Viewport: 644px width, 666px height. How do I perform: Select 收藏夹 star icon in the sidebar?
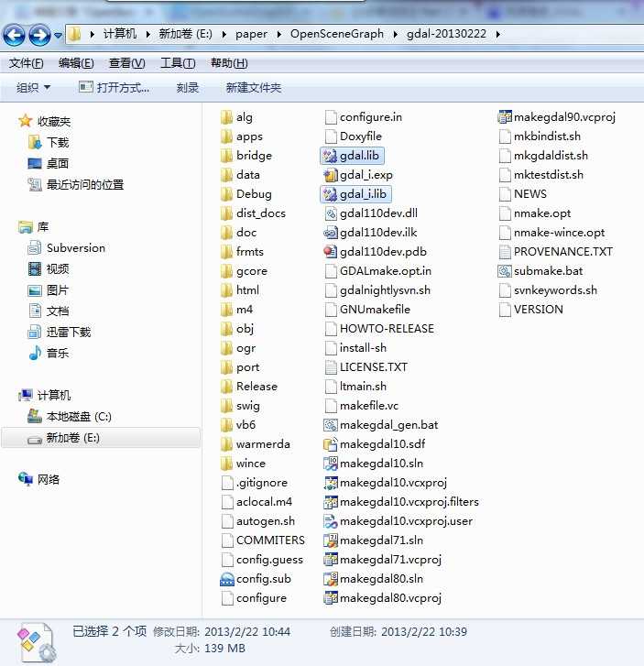point(26,121)
